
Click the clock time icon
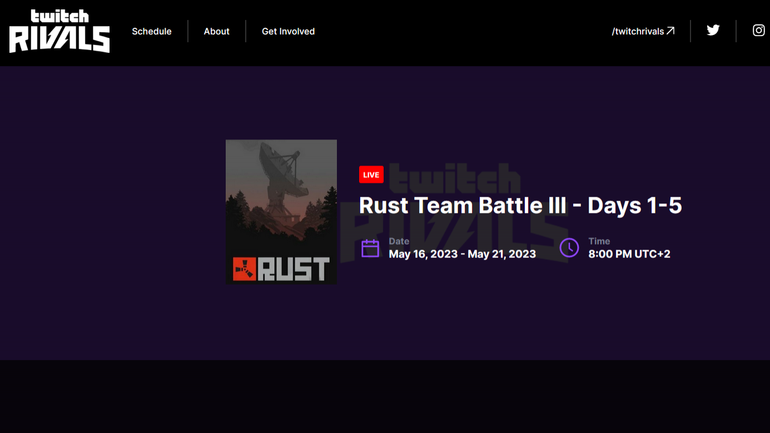point(569,247)
